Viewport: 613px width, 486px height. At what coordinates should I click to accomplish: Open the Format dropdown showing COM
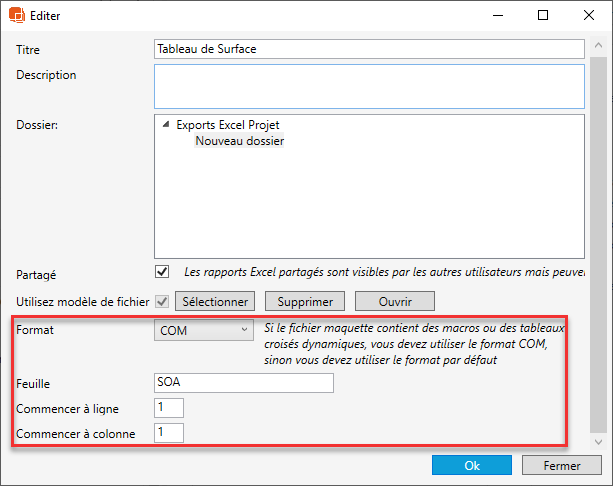204,330
